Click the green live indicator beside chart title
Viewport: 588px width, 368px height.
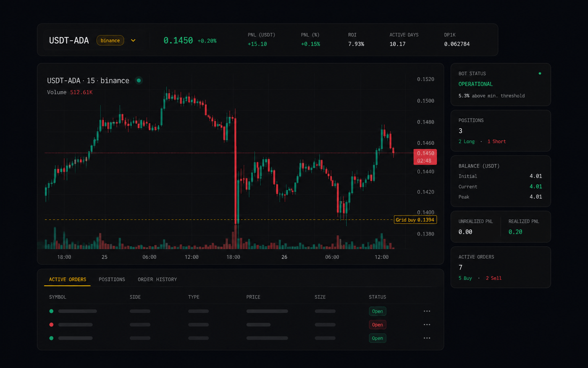(x=139, y=80)
